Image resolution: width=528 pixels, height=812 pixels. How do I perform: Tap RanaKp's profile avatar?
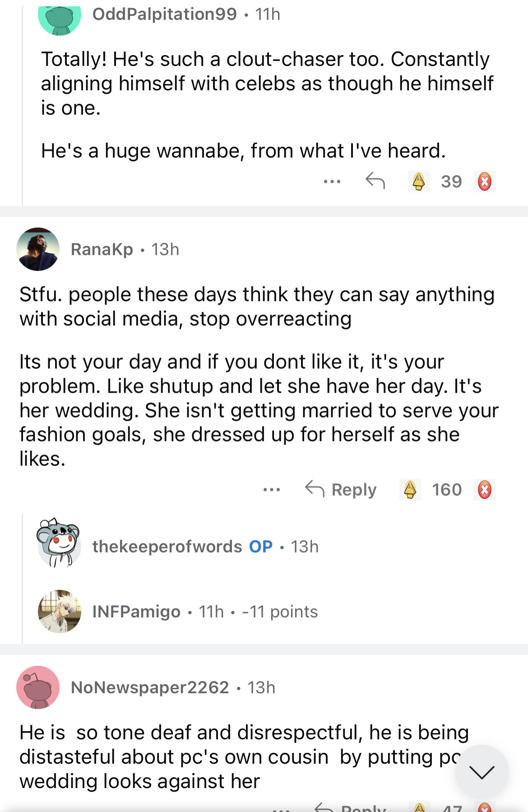38,249
